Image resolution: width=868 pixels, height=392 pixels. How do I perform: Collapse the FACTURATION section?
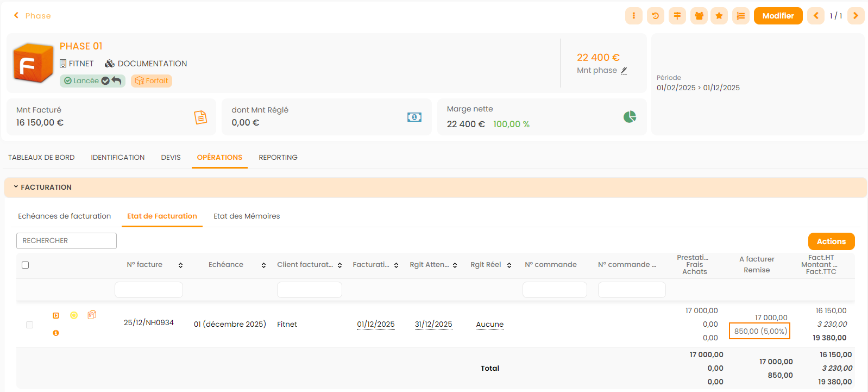[x=16, y=187]
